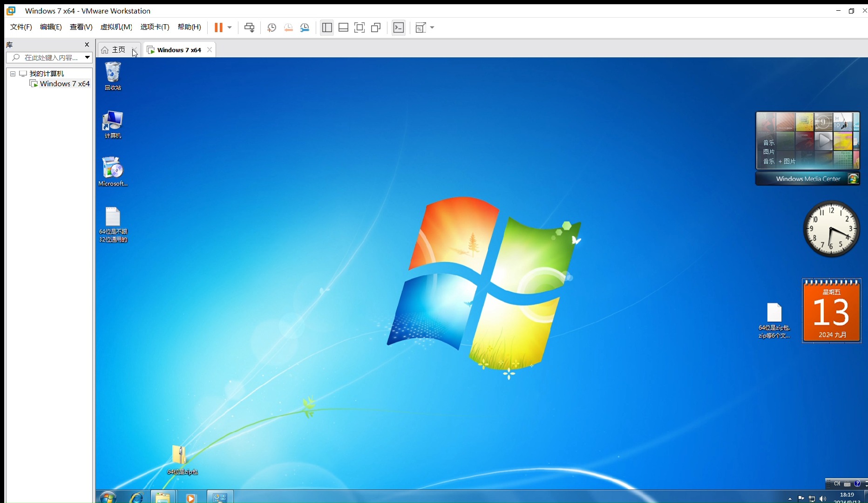Switch to Unity mode

click(376, 27)
